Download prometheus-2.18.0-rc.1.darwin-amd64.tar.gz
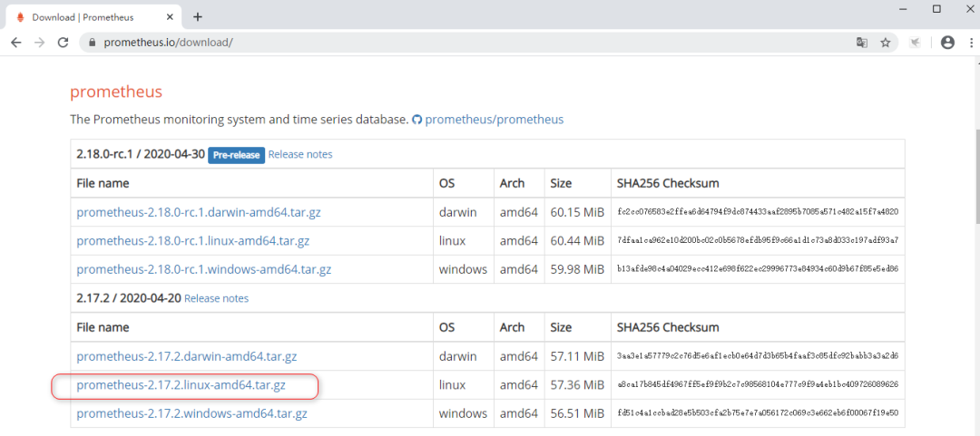Screen dimensions: 980x436 [x=199, y=212]
